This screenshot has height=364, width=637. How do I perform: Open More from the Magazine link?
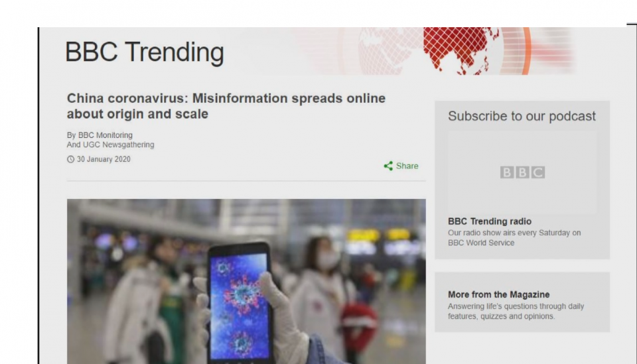(x=498, y=294)
